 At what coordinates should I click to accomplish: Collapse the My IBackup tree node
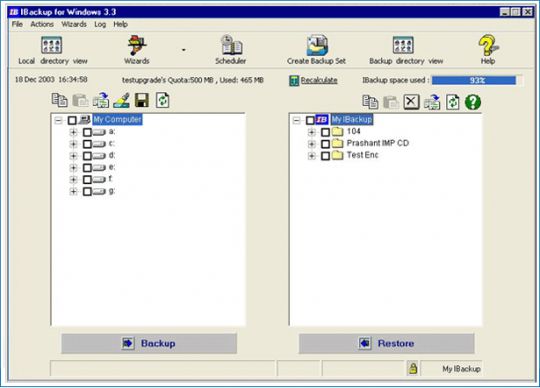[296, 120]
